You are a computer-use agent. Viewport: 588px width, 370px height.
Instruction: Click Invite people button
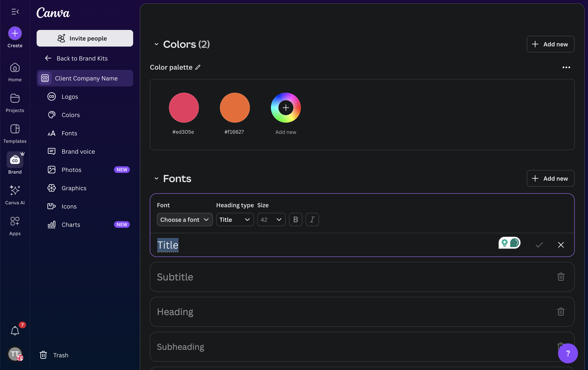click(x=85, y=38)
